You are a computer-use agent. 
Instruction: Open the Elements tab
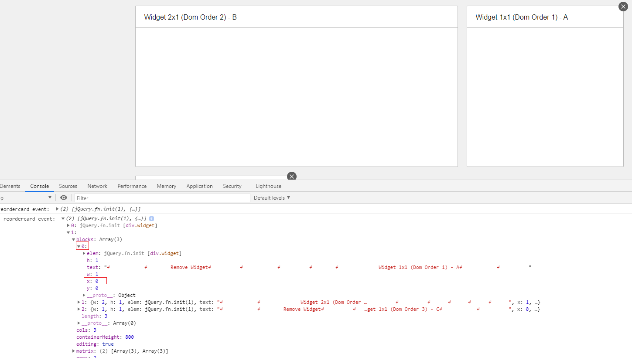(x=10, y=186)
